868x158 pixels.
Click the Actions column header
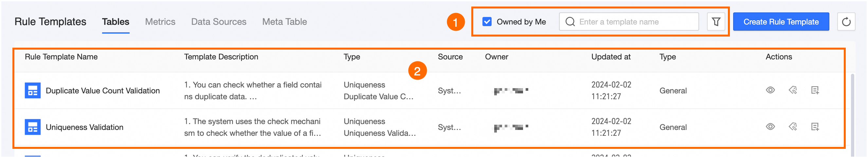778,57
